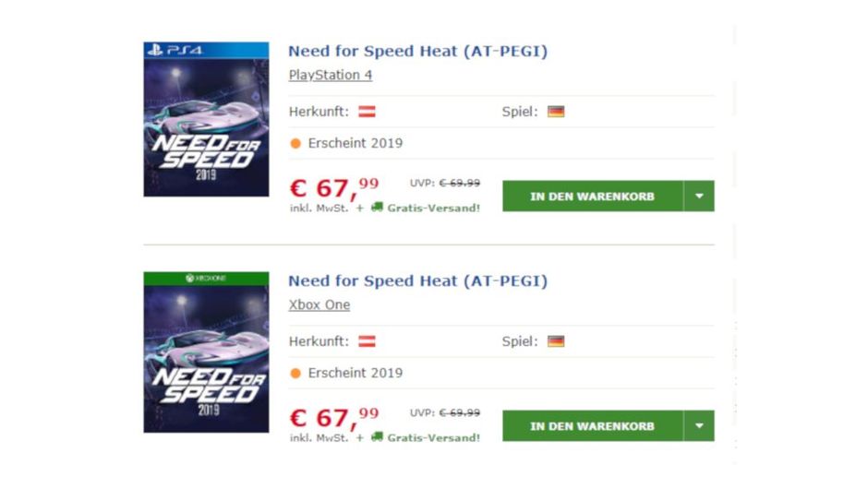Open the Need for Speed Heat title above Xbox One
This screenshot has width=868, height=489.
[417, 281]
